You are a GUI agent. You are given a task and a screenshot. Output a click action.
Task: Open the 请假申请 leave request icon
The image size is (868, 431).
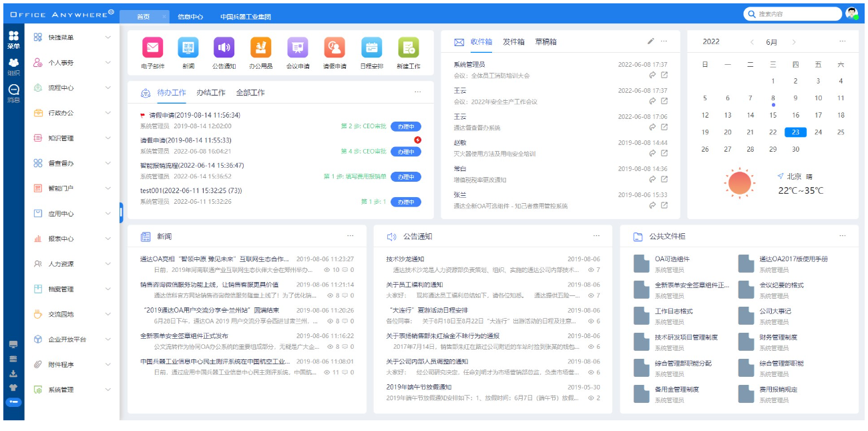click(x=335, y=48)
